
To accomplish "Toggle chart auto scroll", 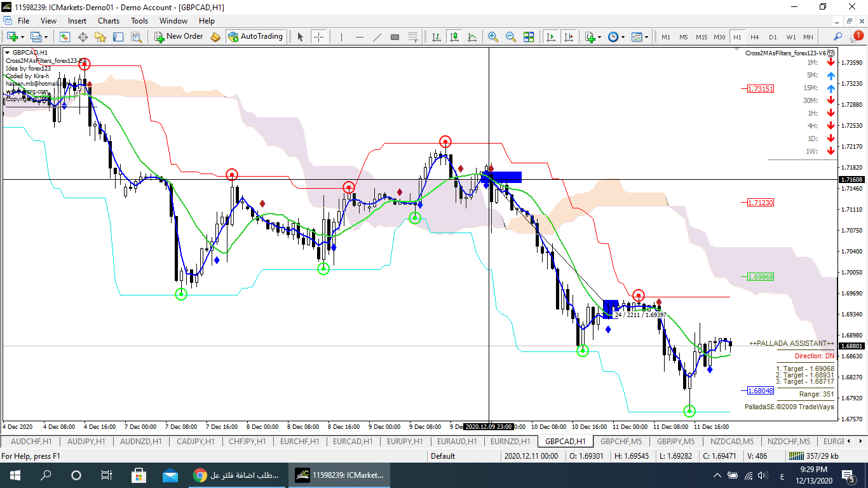I will coord(551,37).
